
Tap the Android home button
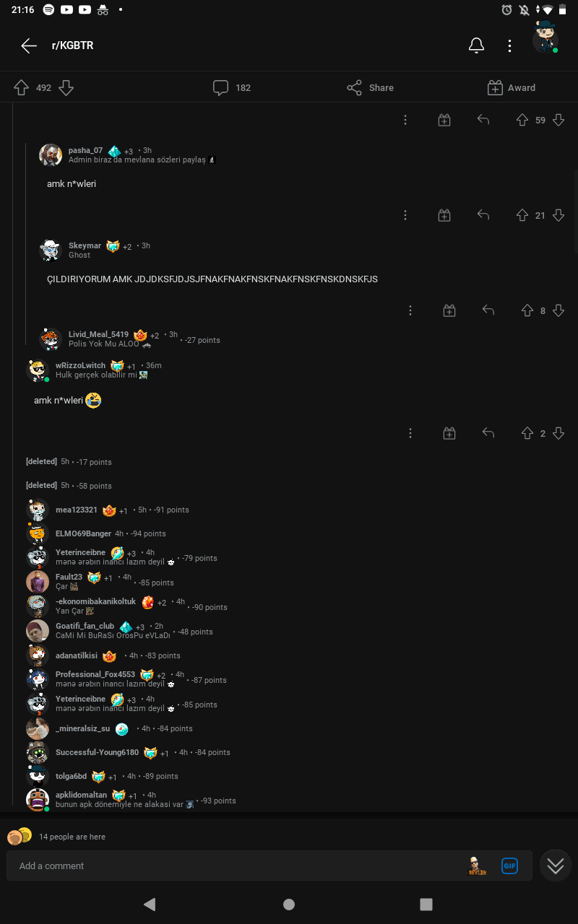[289, 905]
